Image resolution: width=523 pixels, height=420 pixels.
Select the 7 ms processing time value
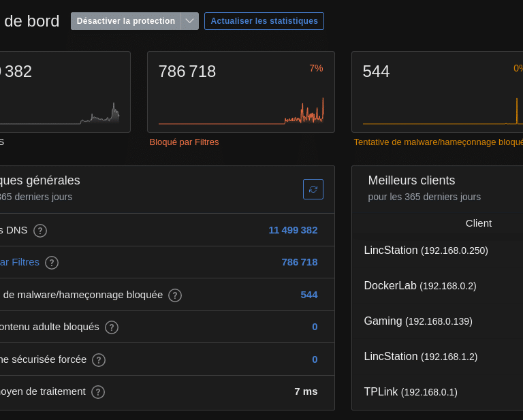click(306, 391)
